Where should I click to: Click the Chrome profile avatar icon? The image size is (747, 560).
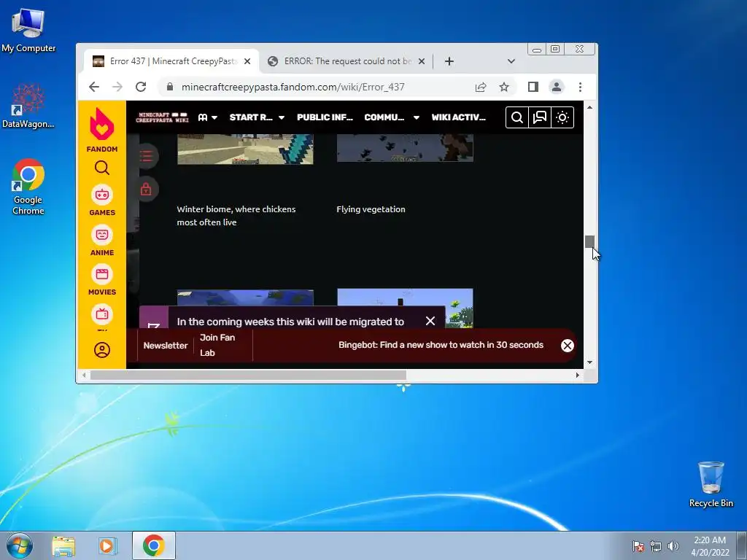pos(557,87)
